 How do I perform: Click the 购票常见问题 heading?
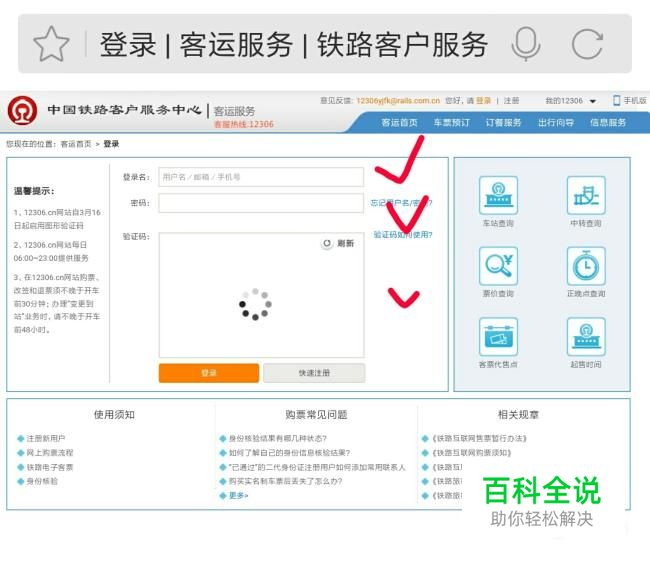[x=316, y=414]
